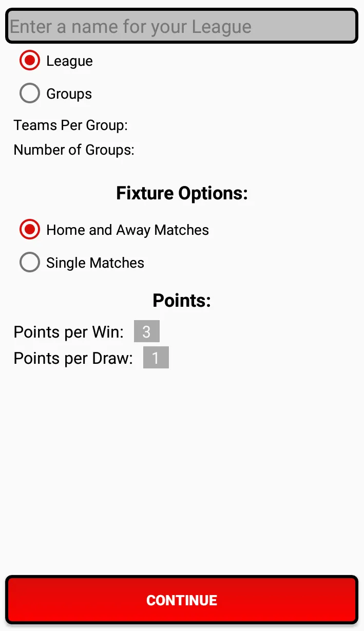
Task: Click the Groups option text label
Action: click(x=69, y=93)
